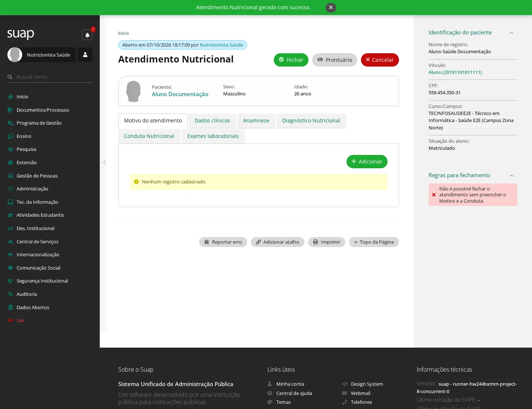Click the Auditoria magnifier icon

[10, 294]
